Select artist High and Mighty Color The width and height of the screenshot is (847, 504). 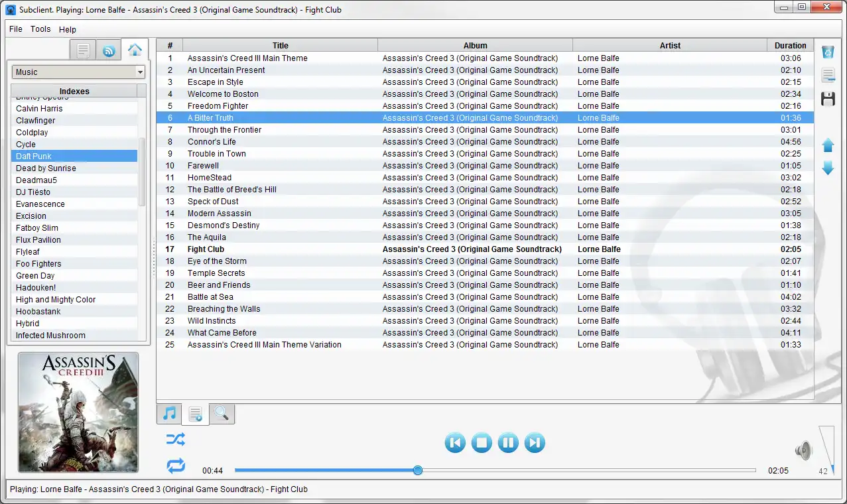(x=74, y=300)
